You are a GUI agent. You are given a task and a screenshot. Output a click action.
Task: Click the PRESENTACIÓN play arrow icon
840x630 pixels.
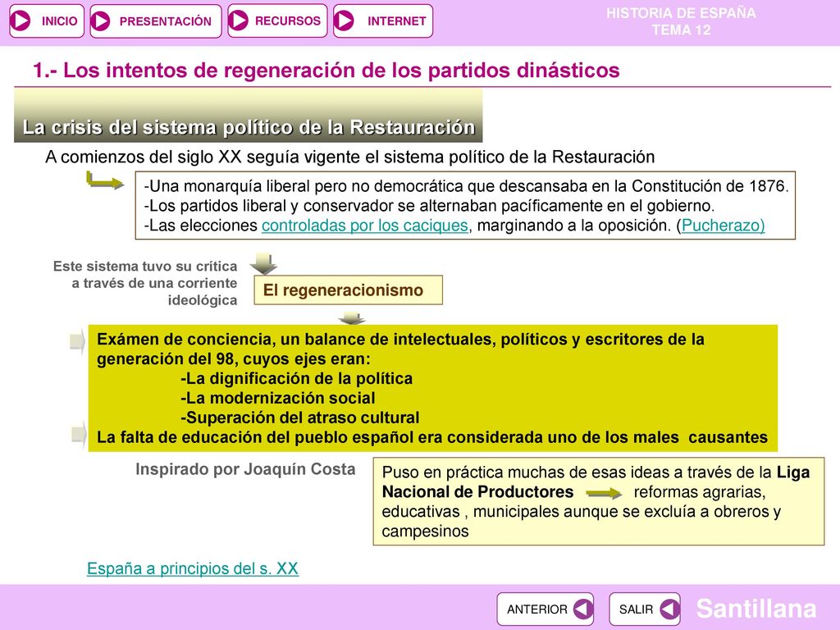(x=100, y=21)
